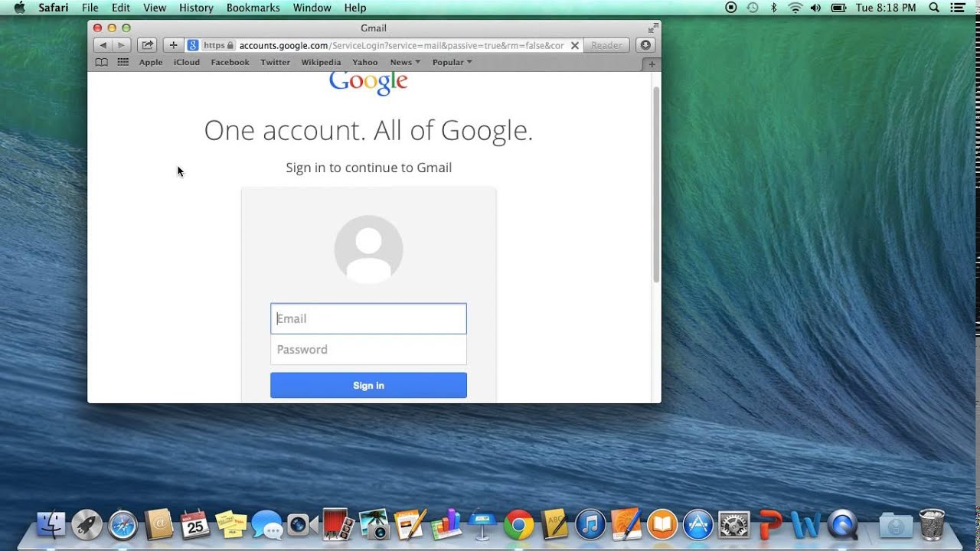Show the bookmarks sidebar book icon
The image size is (980, 551).
pos(101,62)
